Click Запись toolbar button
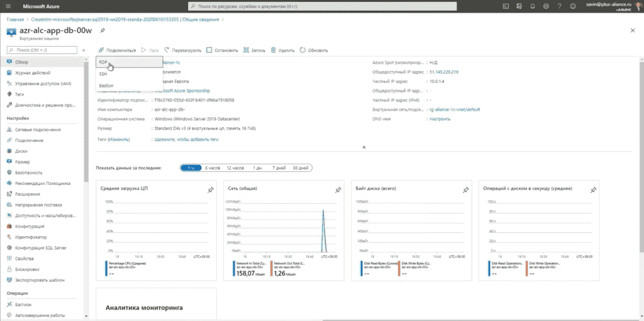Screen dimensions: 644x321 tap(255, 50)
